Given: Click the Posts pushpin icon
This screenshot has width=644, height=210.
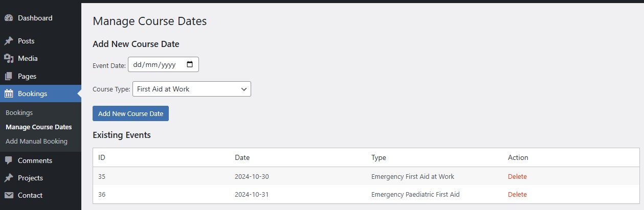Looking at the screenshot, I should point(9,41).
